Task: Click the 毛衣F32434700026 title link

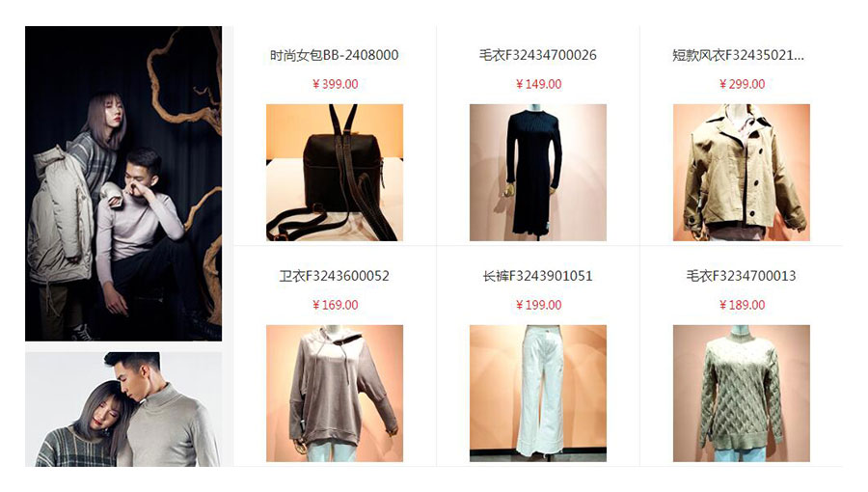Action: point(537,55)
